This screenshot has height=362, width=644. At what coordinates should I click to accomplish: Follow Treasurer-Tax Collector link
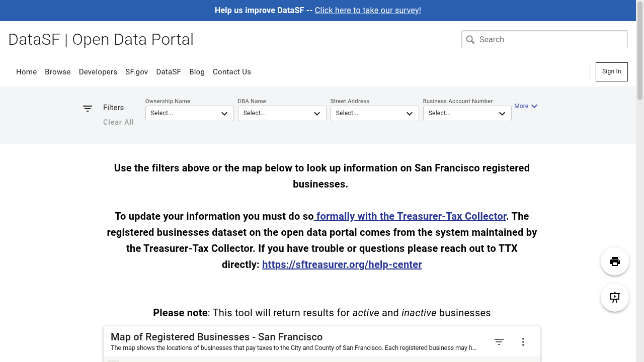coord(410,216)
